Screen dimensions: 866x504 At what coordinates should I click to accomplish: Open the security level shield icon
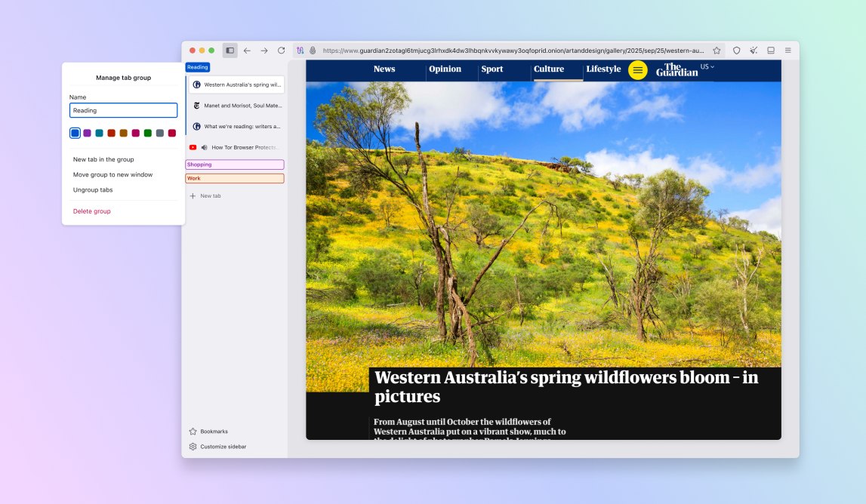pyautogui.click(x=737, y=50)
